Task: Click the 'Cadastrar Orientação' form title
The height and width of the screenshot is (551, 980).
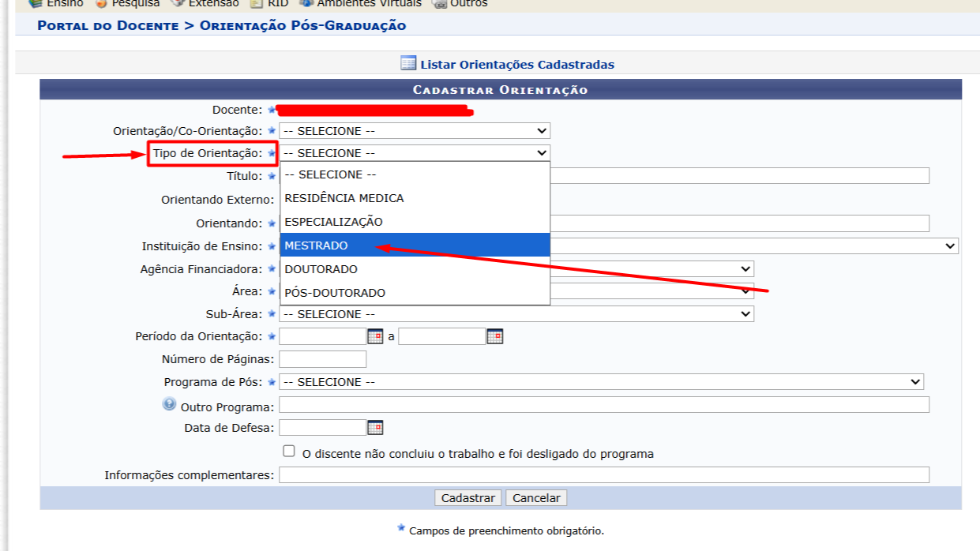Action: [501, 90]
